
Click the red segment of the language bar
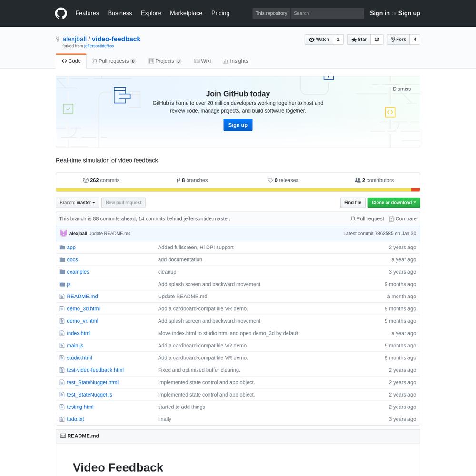pos(416,190)
